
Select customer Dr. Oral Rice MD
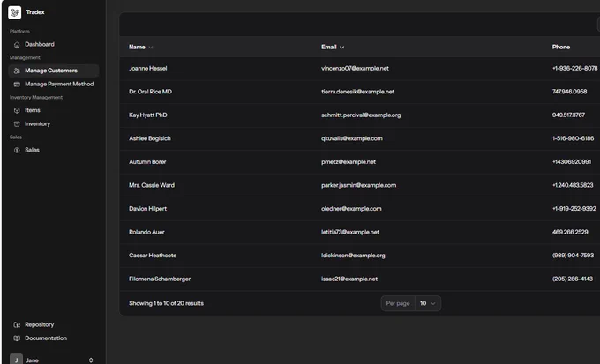tap(150, 92)
